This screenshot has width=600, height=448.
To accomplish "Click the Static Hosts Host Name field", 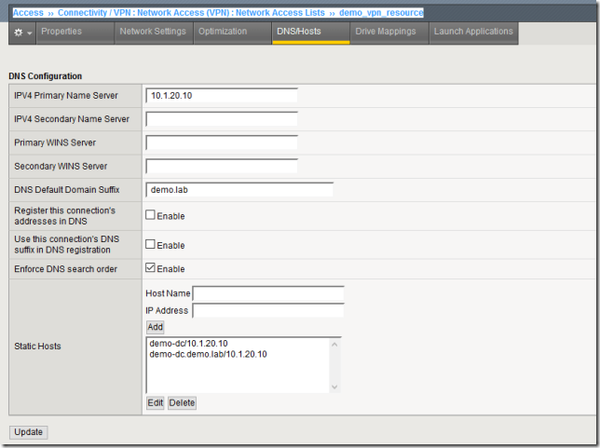I will click(268, 293).
